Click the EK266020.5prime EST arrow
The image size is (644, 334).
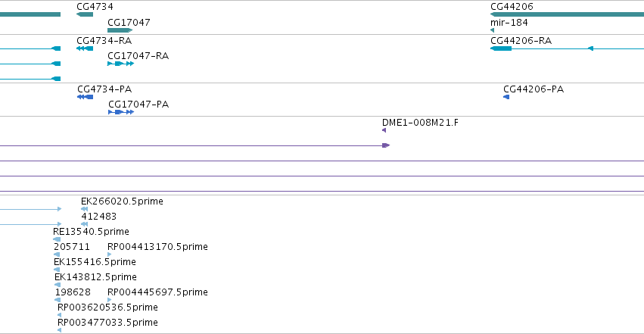(84, 209)
